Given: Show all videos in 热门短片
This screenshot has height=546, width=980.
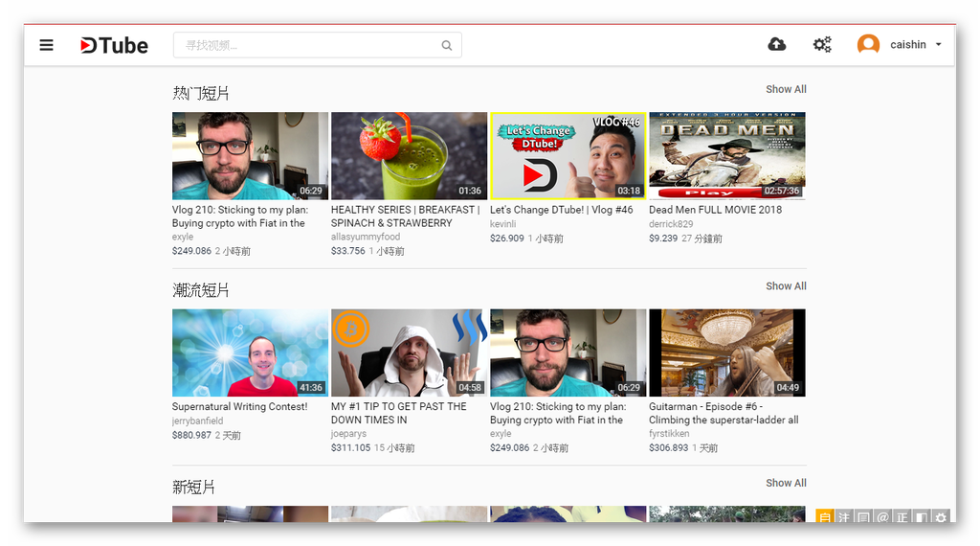Looking at the screenshot, I should [x=786, y=89].
